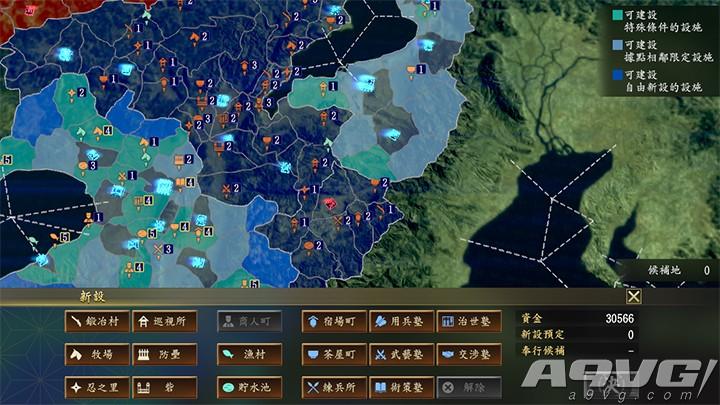
Task: Click the light blue 據點相鄰限定設施 legend swatch
Action: (618, 45)
